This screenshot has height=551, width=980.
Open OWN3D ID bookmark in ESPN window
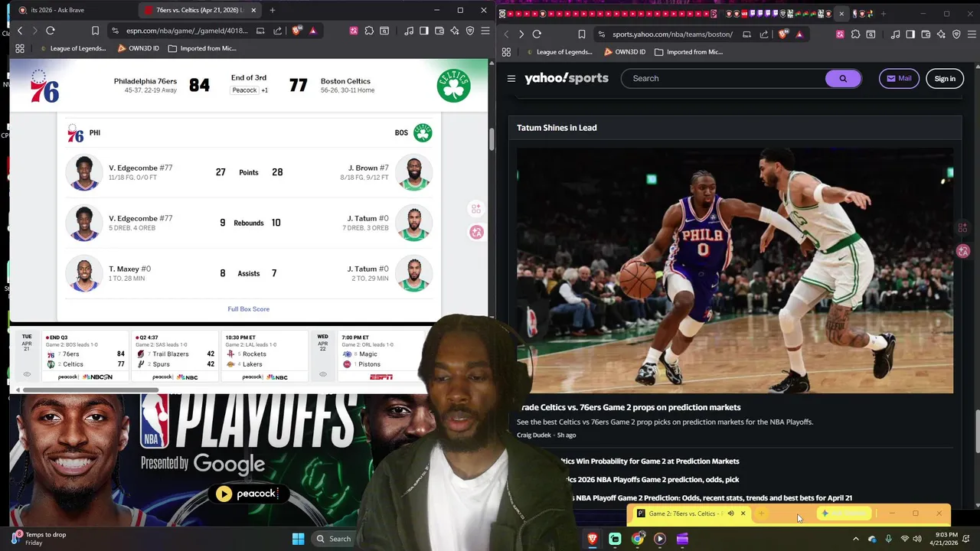[138, 48]
